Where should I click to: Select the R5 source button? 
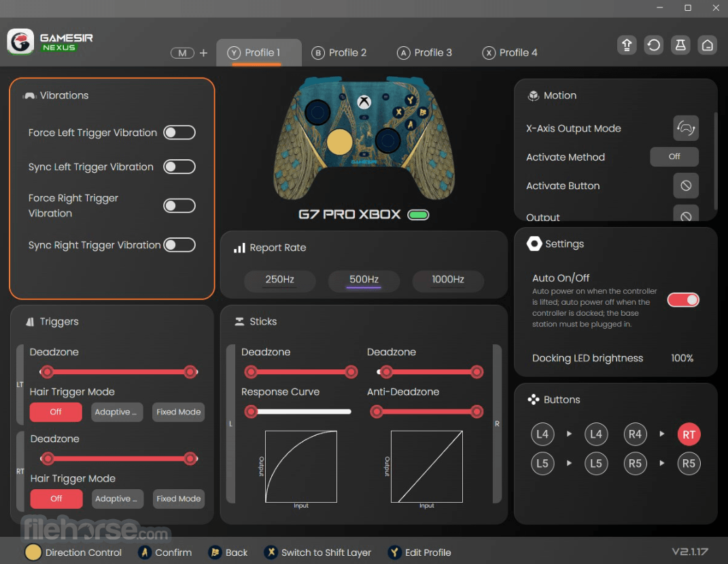(635, 463)
